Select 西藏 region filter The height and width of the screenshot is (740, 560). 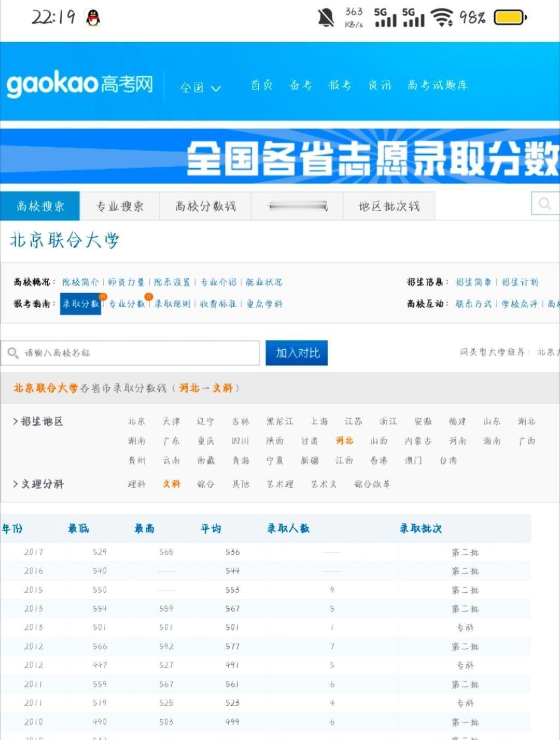tap(205, 460)
